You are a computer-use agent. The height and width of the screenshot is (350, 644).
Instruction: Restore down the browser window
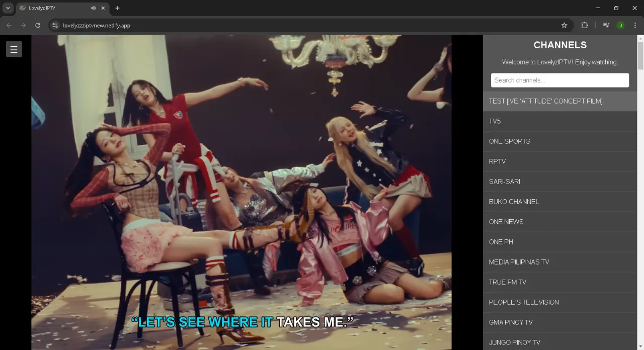click(x=616, y=8)
